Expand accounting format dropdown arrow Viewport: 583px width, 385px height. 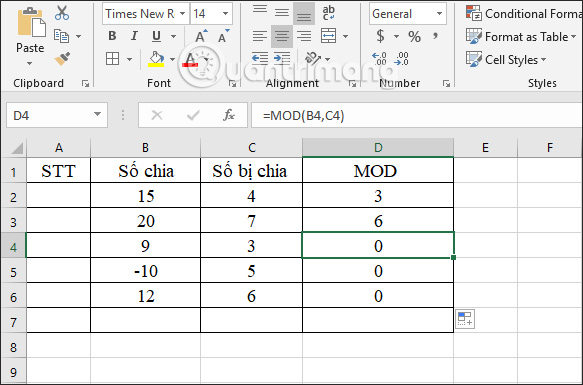pyautogui.click(x=396, y=36)
